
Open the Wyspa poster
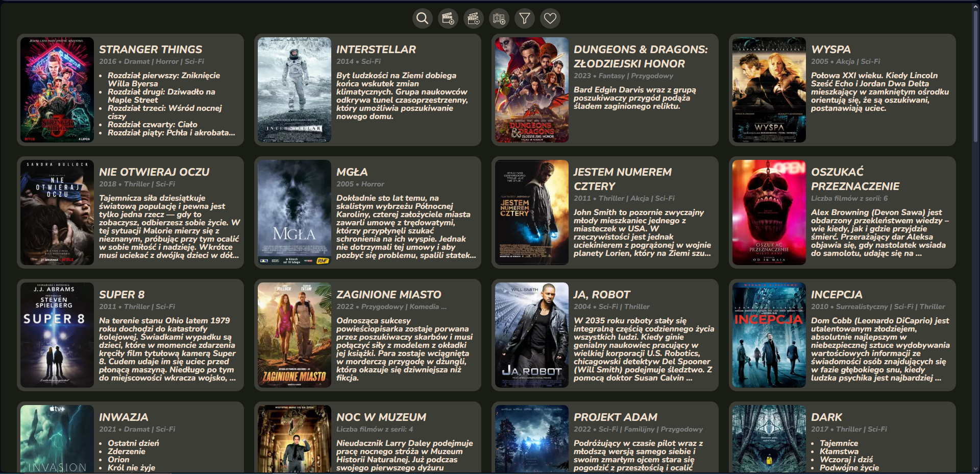(769, 90)
